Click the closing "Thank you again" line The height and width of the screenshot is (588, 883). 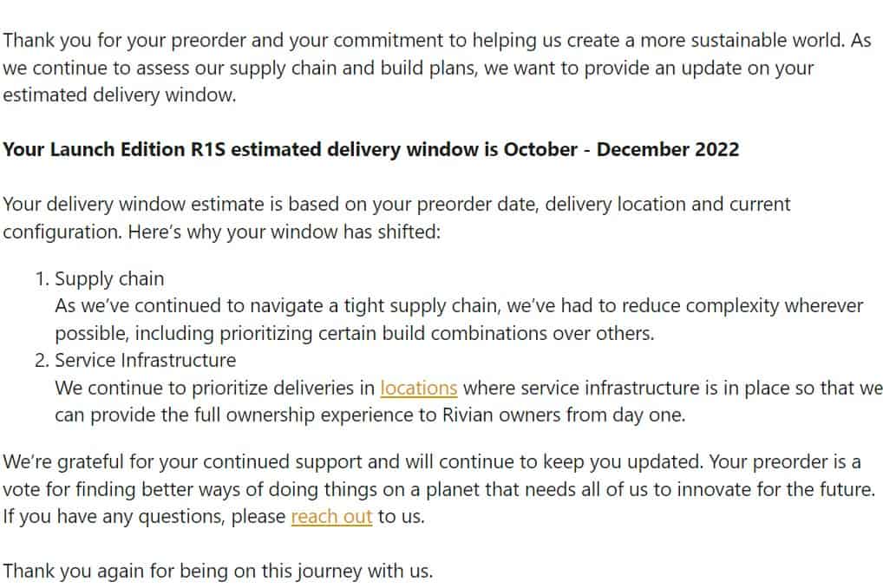[217, 572]
